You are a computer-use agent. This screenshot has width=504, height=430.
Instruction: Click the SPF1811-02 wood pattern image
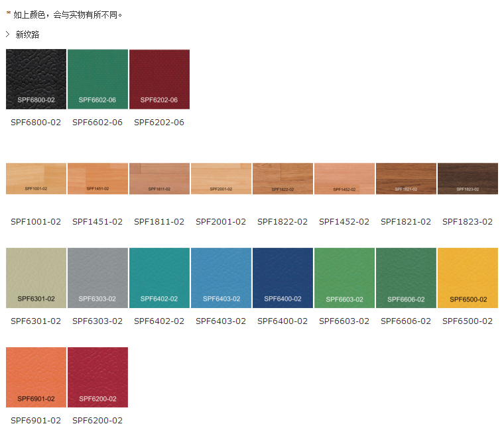159,178
